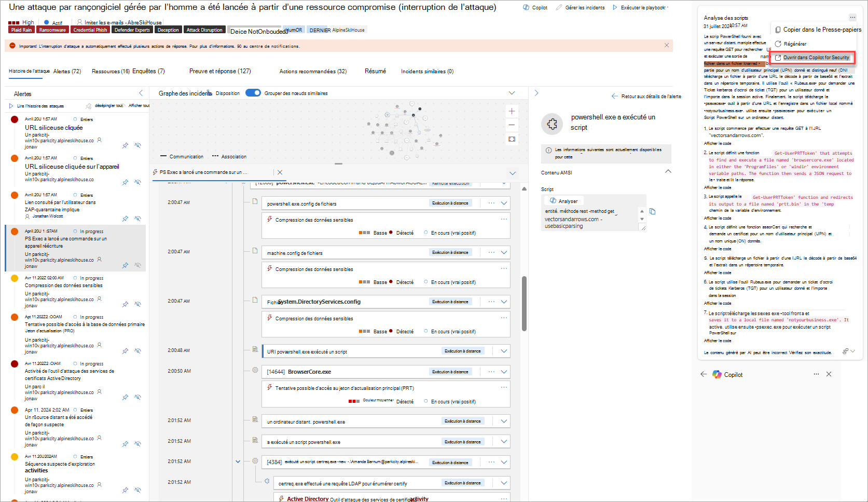Pin the 'Compression des données sensibles' alert in the alert list
Image resolution: width=868 pixels, height=502 pixels.
point(125,304)
